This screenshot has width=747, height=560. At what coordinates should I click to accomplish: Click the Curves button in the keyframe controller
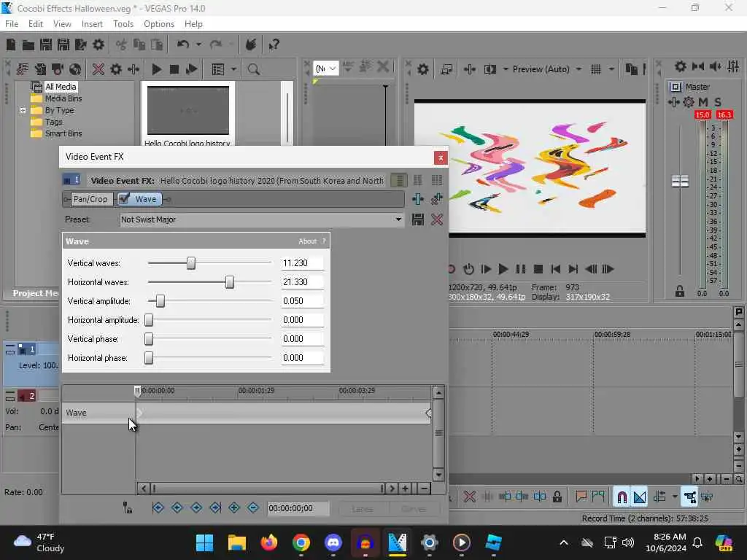[414, 508]
